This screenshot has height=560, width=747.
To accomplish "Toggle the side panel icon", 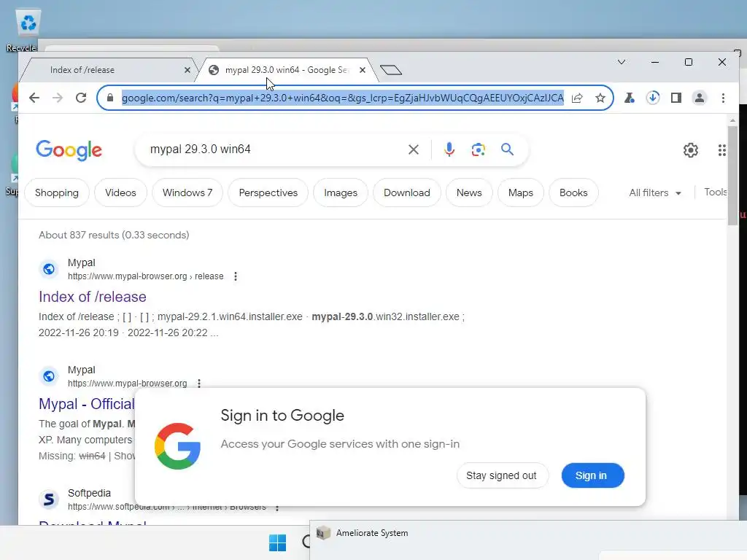I will click(x=676, y=98).
